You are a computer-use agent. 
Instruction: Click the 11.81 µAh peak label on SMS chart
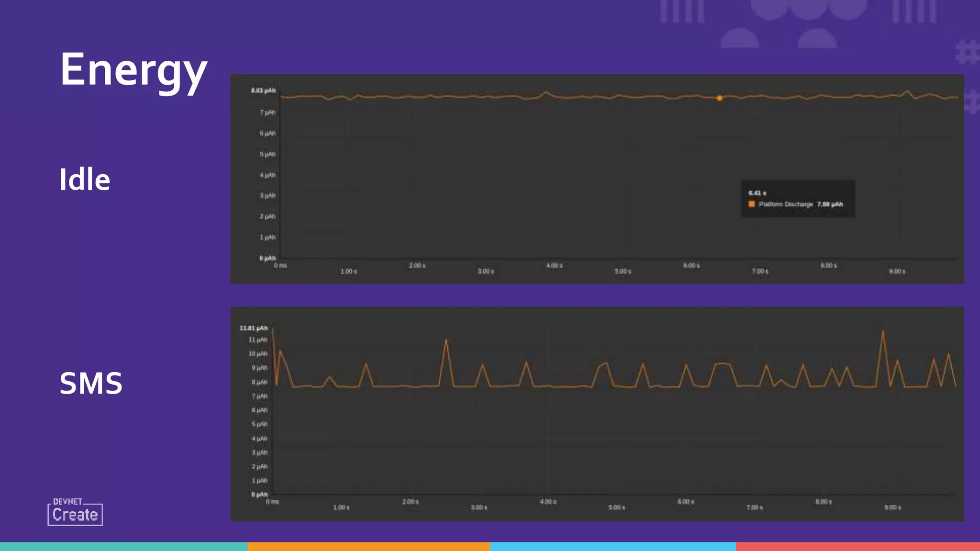coord(254,328)
